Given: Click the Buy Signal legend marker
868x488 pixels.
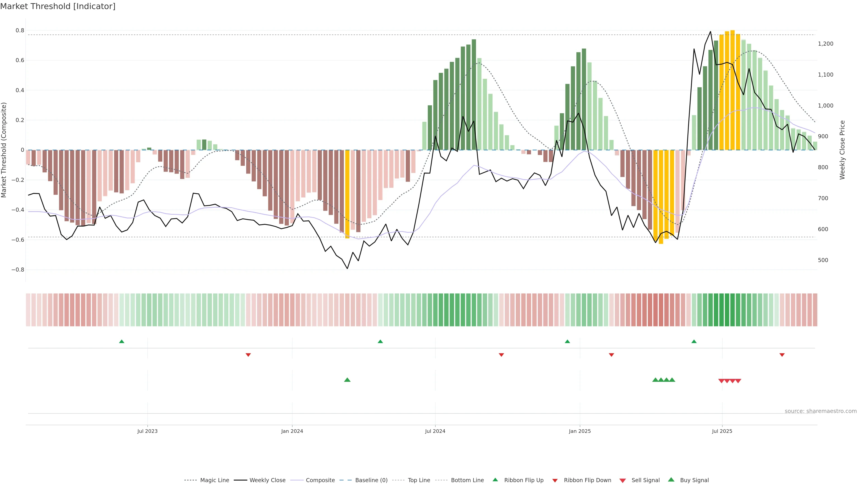Looking at the screenshot, I should (x=671, y=480).
